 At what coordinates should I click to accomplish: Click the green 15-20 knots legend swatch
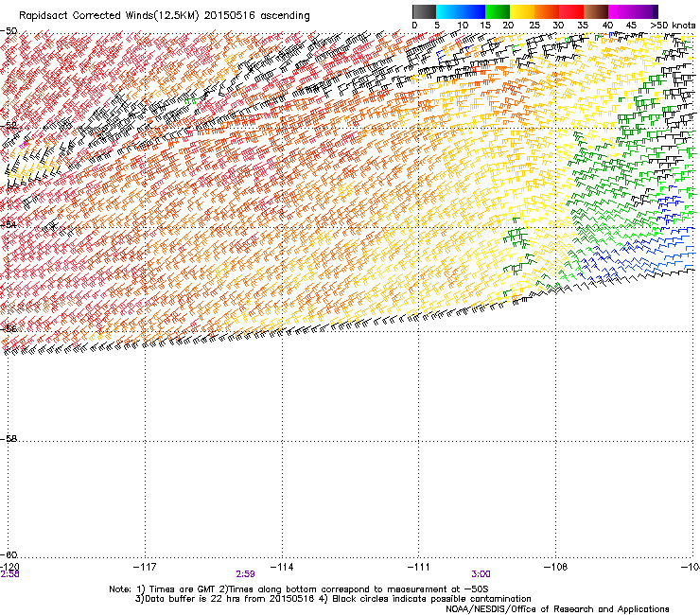[498, 11]
